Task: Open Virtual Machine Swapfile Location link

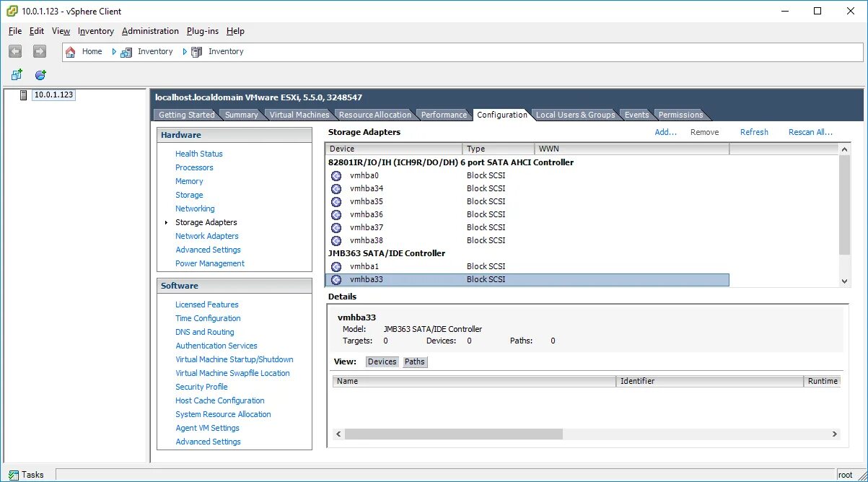Action: pos(232,373)
